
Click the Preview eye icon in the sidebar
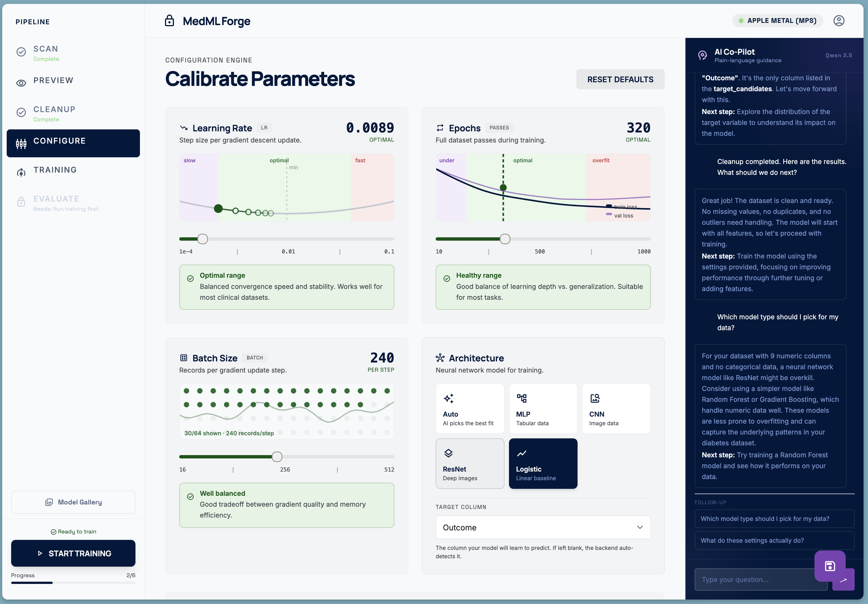pyautogui.click(x=21, y=83)
